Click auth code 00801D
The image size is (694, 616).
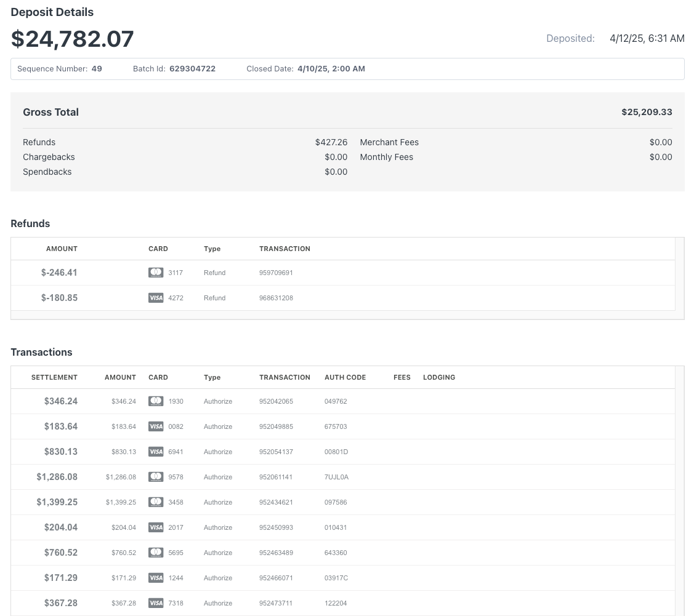click(336, 452)
